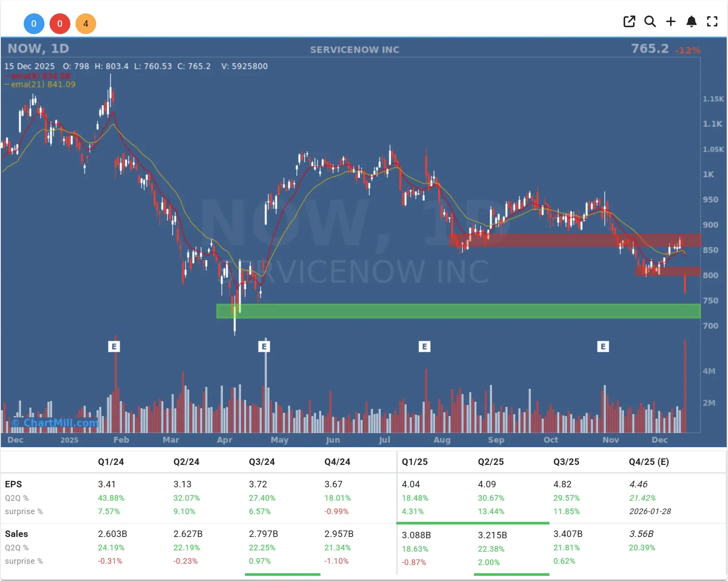Image resolution: width=728 pixels, height=581 pixels.
Task: Click the blue zero counter badge
Action: click(34, 24)
